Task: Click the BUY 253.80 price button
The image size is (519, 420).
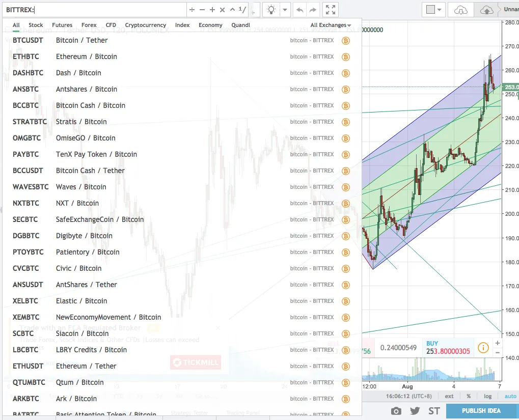Action: 448,348
